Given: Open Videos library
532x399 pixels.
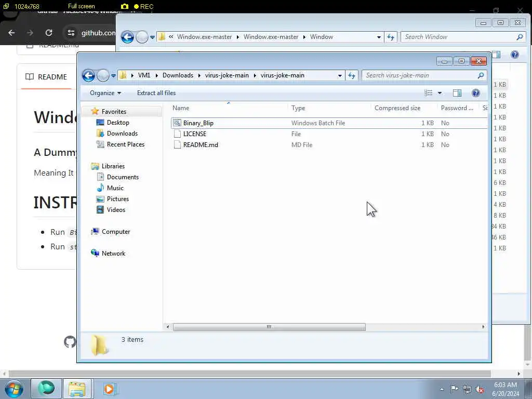Looking at the screenshot, I should pos(116,210).
